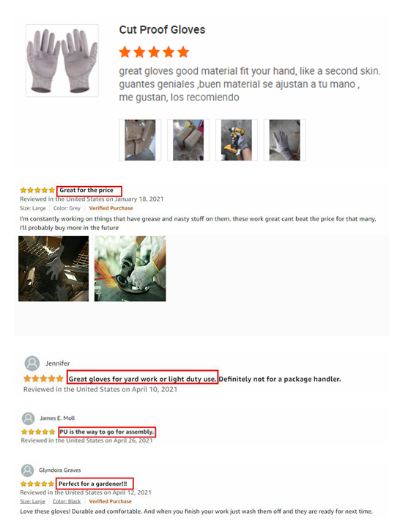Click the 'Size: Large' link in Glyndora's review
The width and height of the screenshot is (403, 532).
click(x=32, y=501)
